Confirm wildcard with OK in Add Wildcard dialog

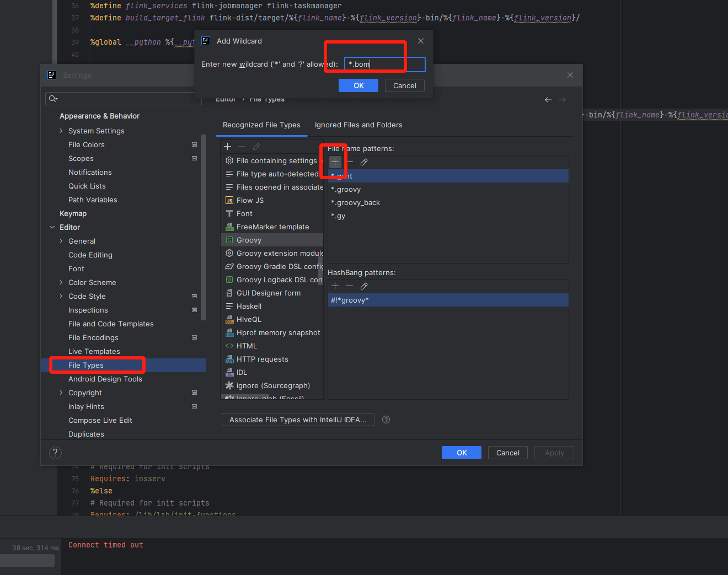pos(358,85)
